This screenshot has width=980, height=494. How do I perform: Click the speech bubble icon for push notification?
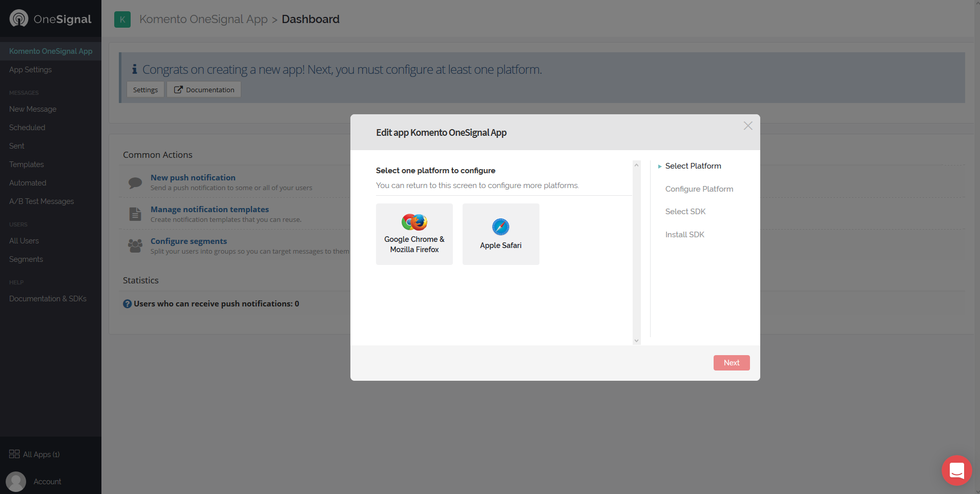coord(135,182)
